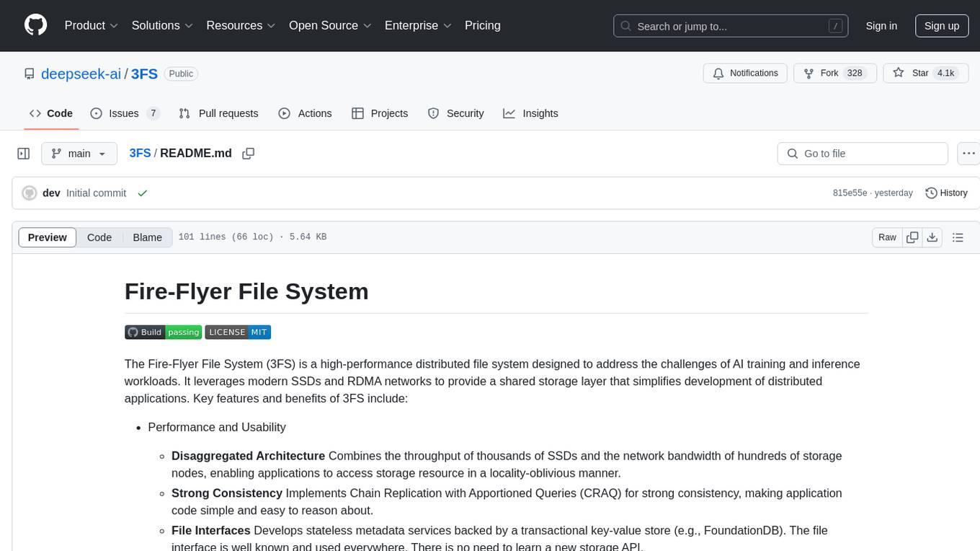This screenshot has width=980, height=551.
Task: Switch file view to Code
Action: (x=99, y=237)
